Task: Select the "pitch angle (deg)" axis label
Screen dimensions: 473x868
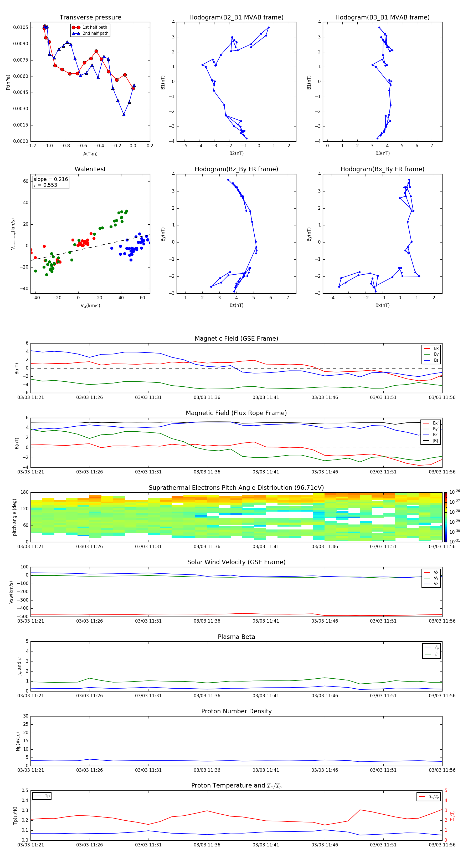Action: 14,517
